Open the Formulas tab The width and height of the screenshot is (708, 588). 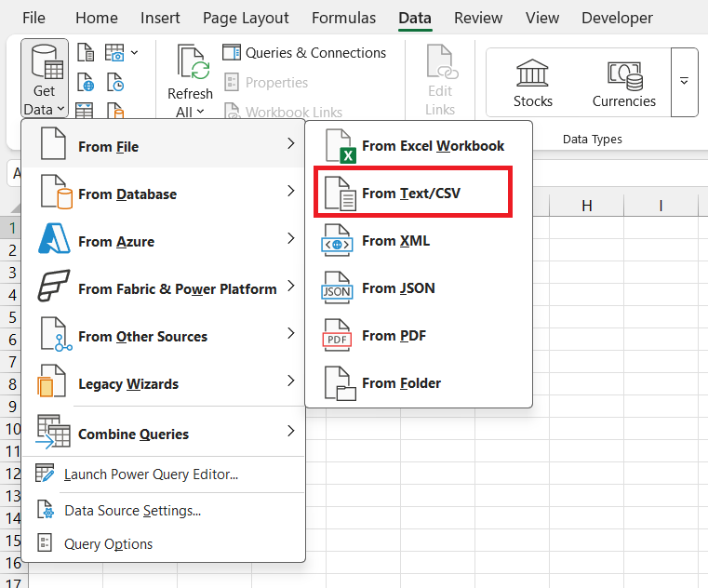pos(343,18)
